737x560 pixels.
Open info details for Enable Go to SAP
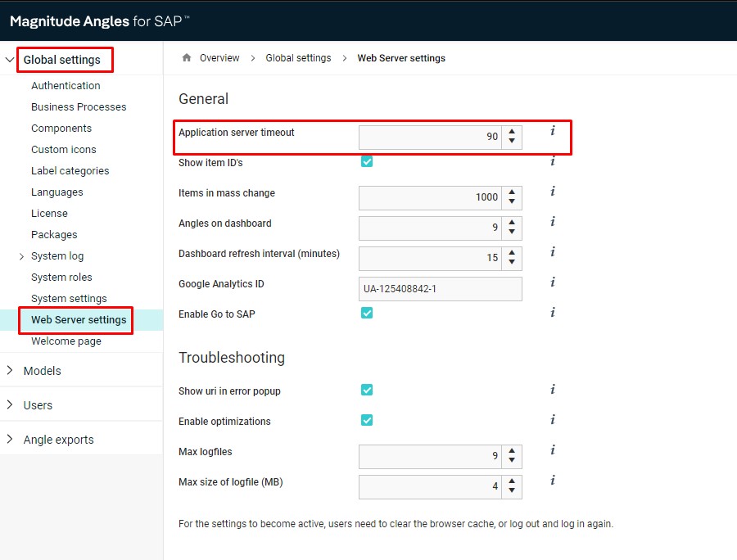[x=552, y=312]
